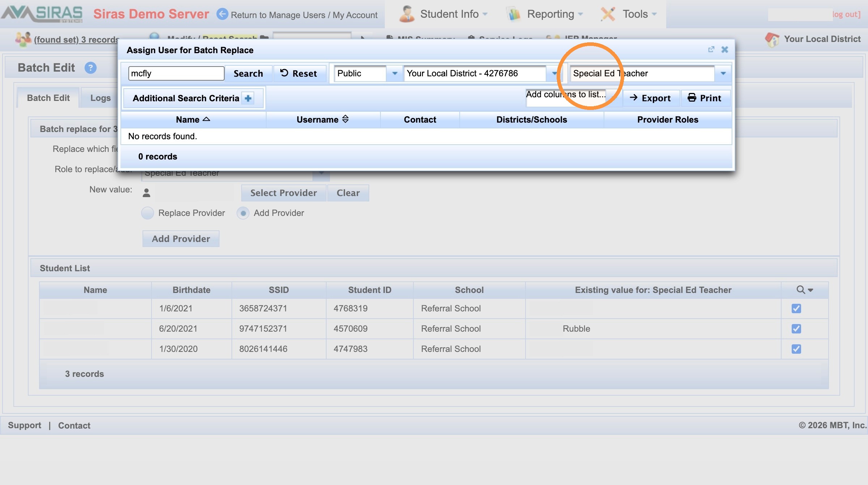Screen dimensions: 868x485
Task: Open the (found set) 3 records link
Action: point(76,39)
